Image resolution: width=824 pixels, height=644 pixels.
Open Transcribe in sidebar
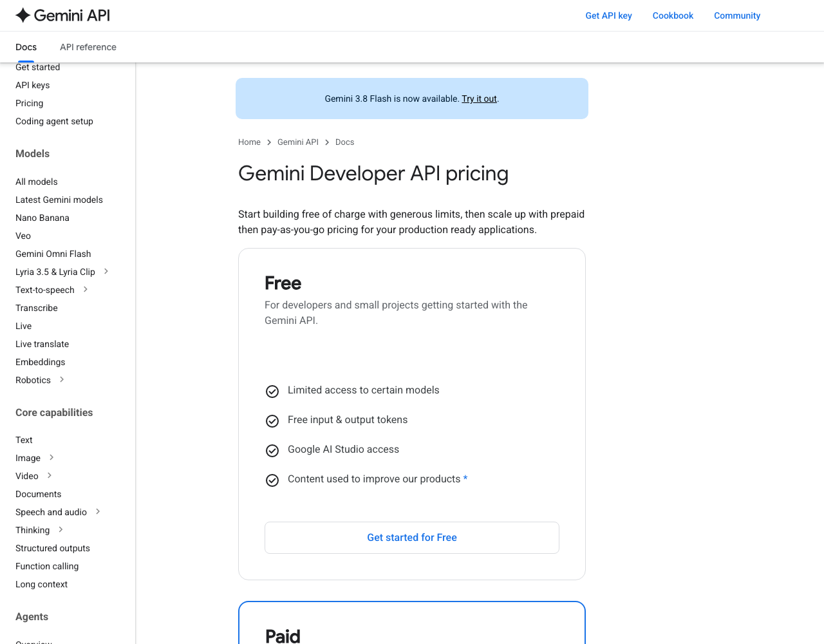[37, 308]
